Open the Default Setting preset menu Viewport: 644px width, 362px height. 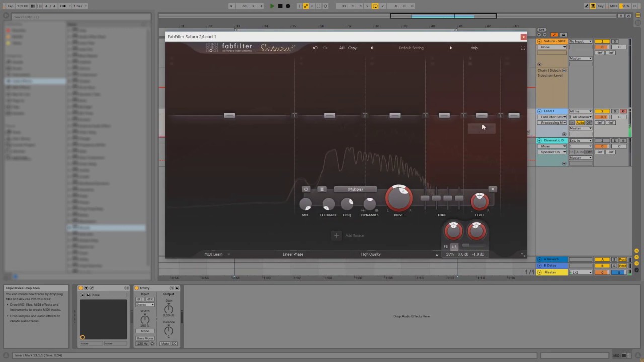tap(411, 48)
